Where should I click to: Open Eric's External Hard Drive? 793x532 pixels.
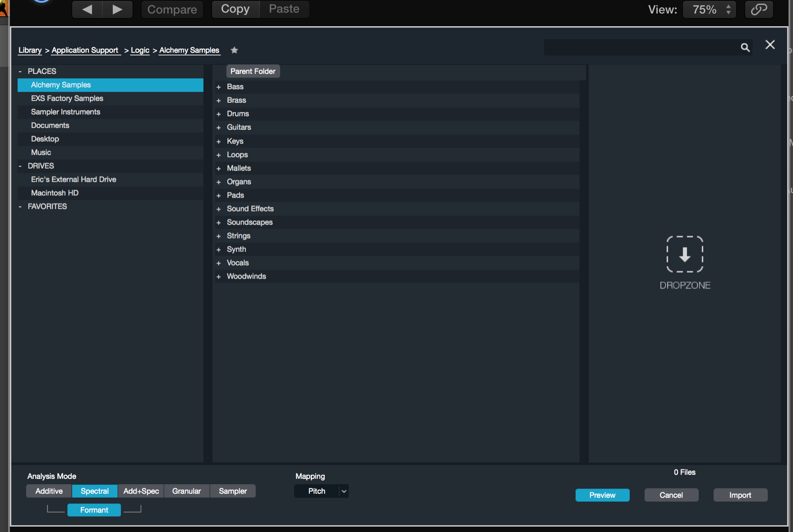pos(111,179)
